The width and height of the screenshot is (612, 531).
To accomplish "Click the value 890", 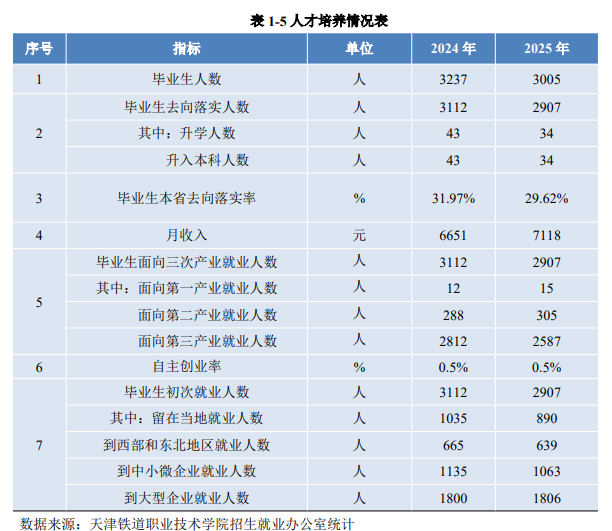I will point(546,419).
